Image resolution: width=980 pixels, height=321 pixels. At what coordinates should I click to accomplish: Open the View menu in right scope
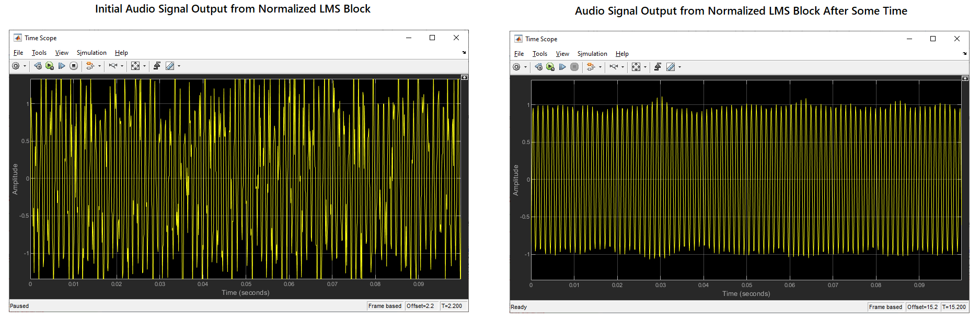click(562, 54)
